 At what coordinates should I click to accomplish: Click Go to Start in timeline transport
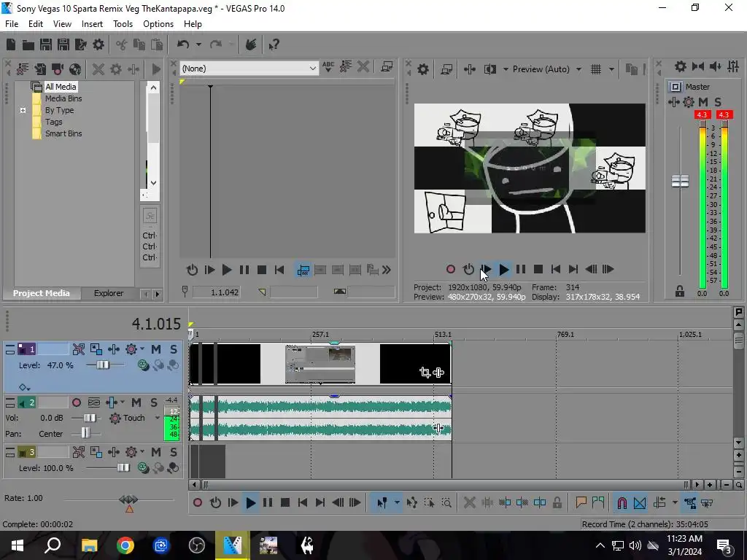tap(303, 502)
